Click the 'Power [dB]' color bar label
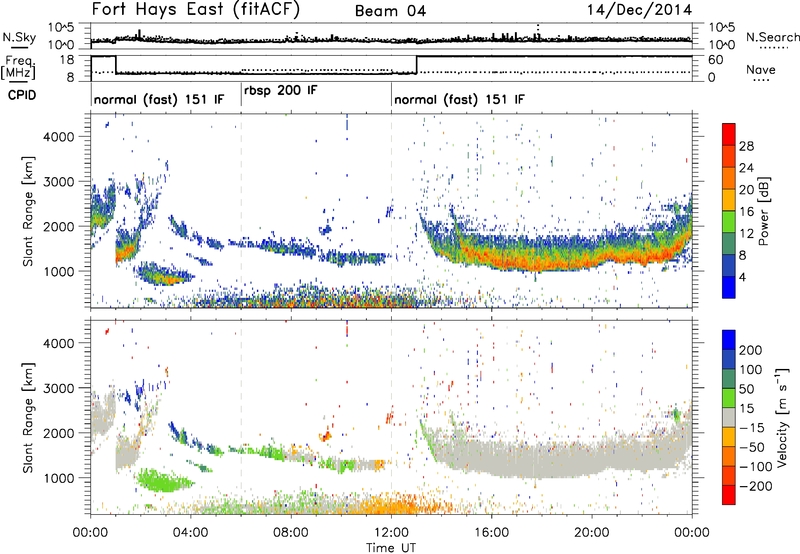 [763, 211]
